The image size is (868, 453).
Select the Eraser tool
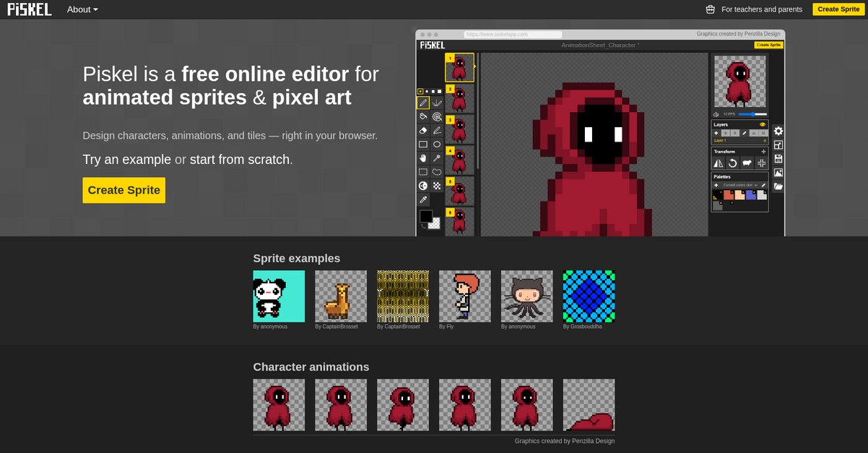point(423,130)
